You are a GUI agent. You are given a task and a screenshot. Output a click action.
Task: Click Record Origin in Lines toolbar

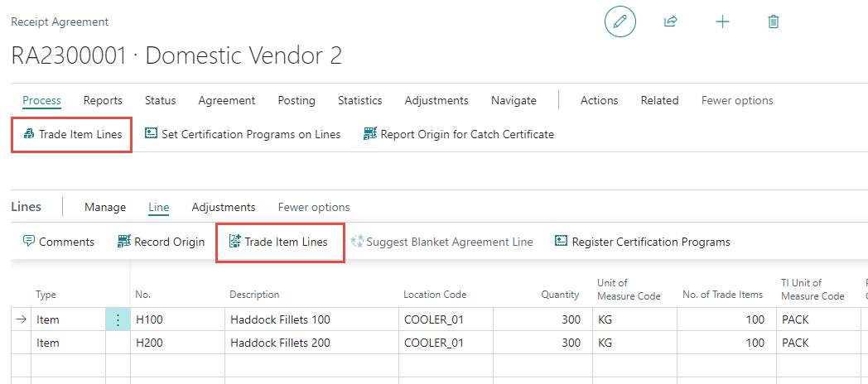pyautogui.click(x=161, y=242)
